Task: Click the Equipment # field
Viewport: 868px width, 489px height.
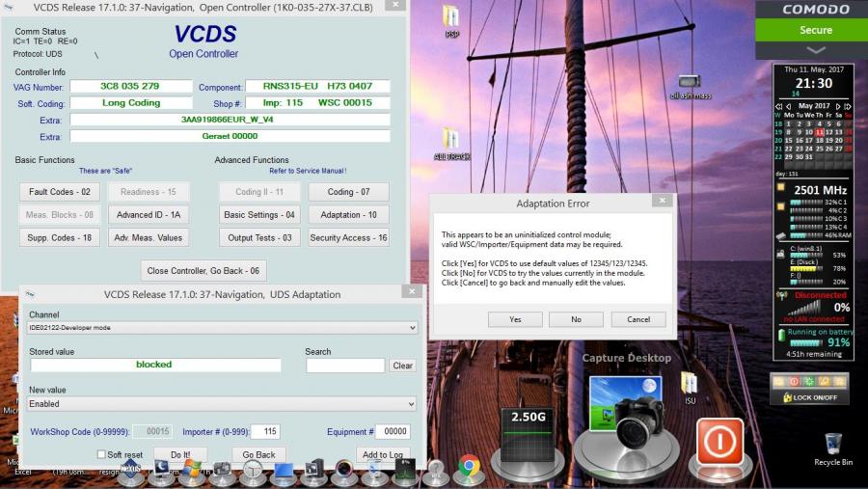Action: pos(393,431)
